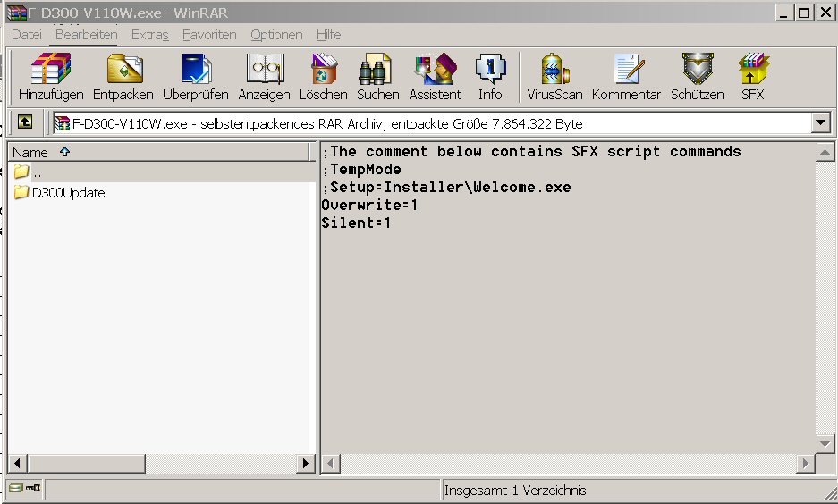Open the Hilfe menu

pos(329,35)
